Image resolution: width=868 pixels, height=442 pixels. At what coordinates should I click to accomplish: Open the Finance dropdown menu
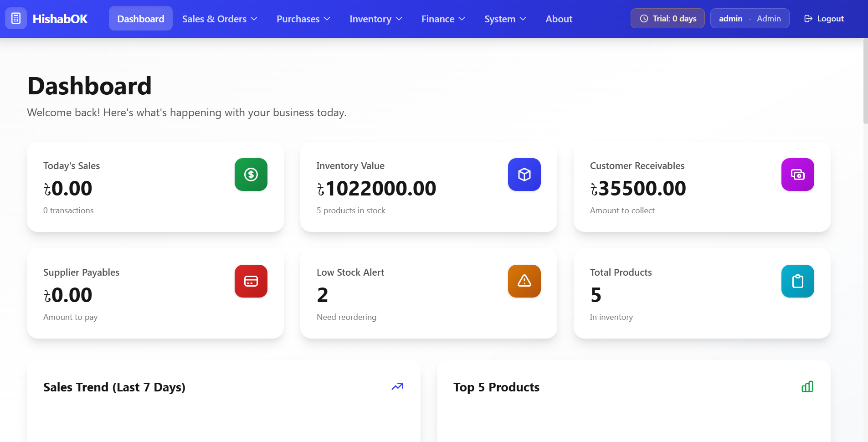(x=443, y=19)
